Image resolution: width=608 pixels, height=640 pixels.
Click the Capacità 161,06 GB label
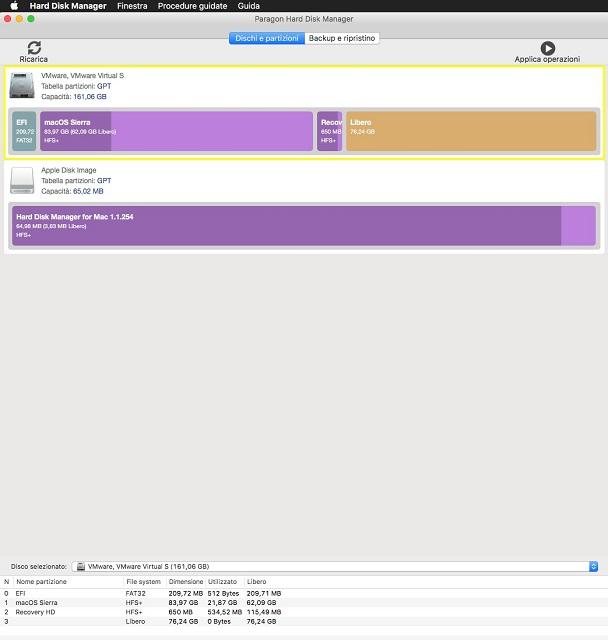pos(74,97)
